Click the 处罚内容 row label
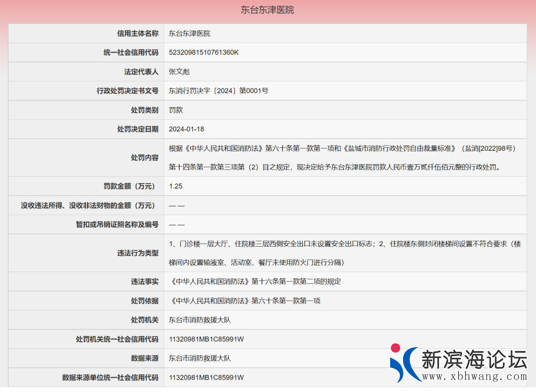This screenshot has height=392, width=536. click(x=144, y=158)
